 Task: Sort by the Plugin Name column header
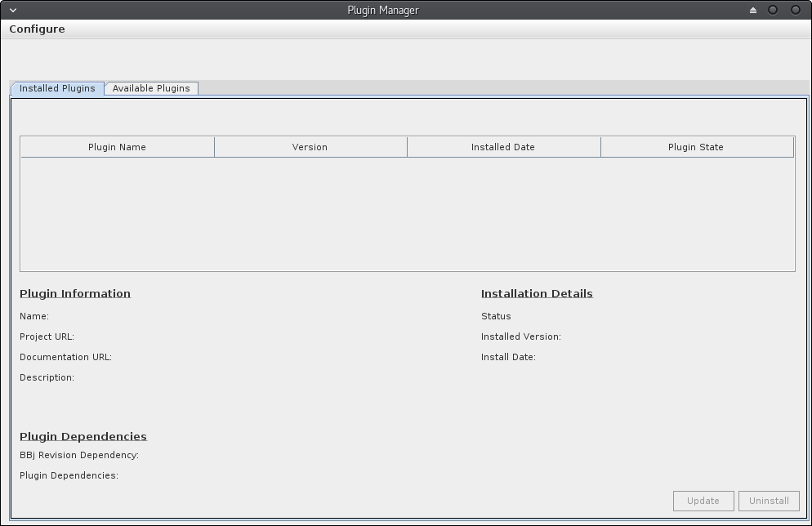click(x=117, y=147)
